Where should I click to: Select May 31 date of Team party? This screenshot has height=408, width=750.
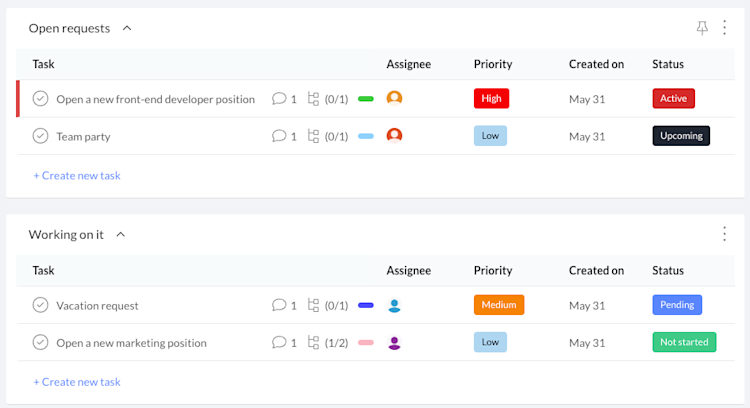click(x=587, y=136)
